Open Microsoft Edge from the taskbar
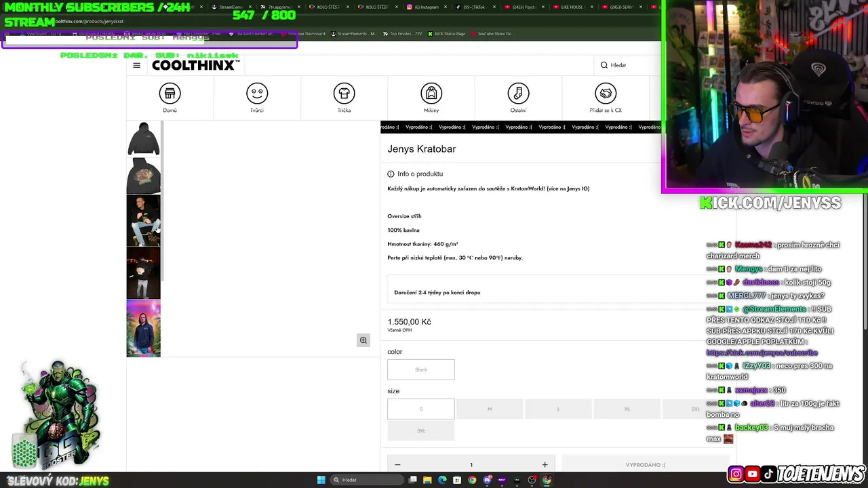 click(x=442, y=480)
